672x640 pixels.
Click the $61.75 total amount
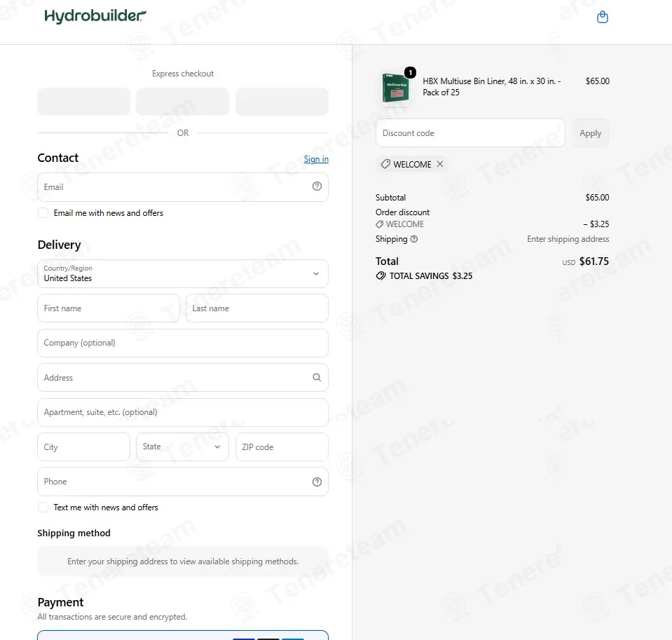click(x=594, y=261)
